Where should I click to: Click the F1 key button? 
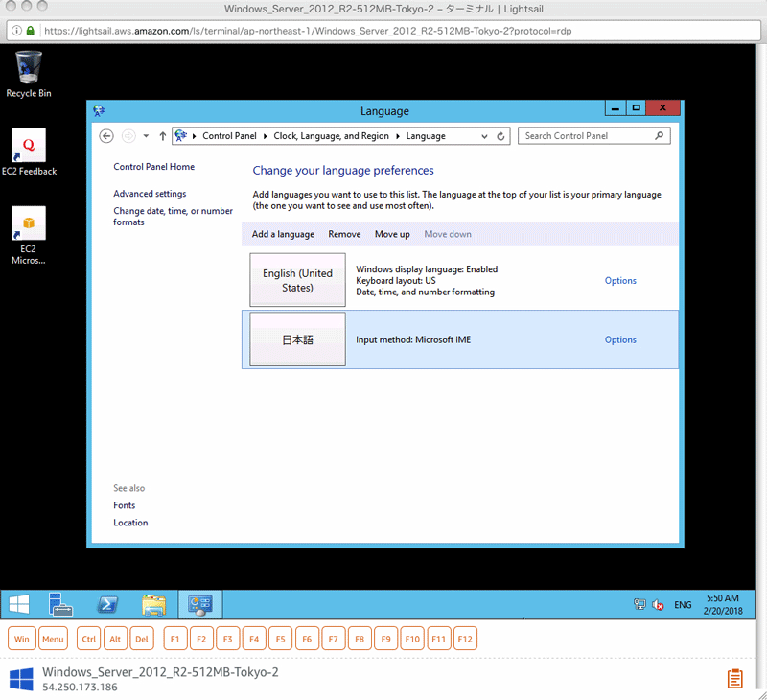pyautogui.click(x=175, y=639)
